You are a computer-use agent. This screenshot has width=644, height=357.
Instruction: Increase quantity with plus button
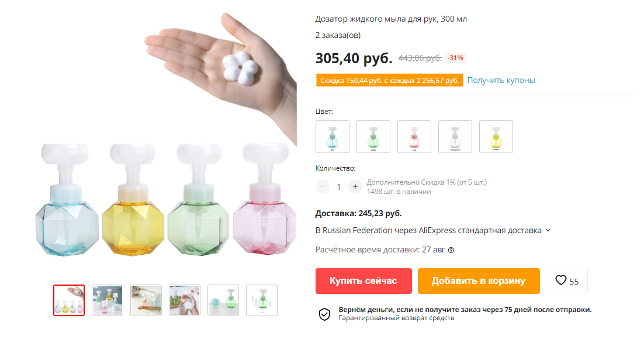(355, 187)
